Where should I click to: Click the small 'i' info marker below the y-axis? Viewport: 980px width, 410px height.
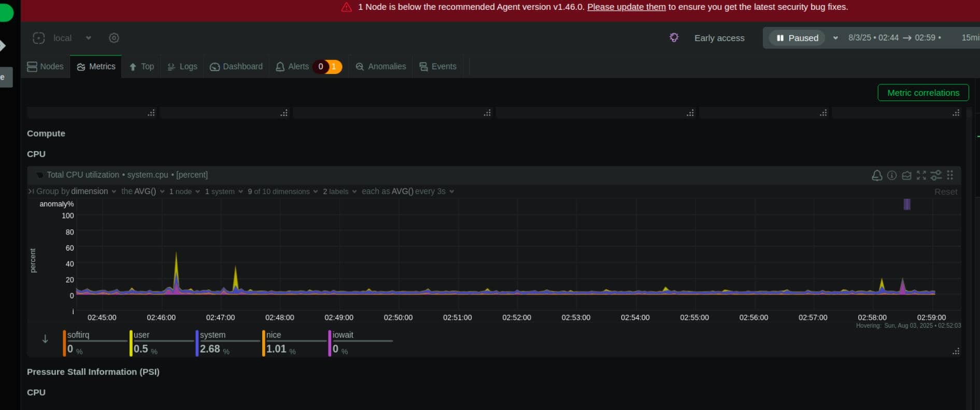pyautogui.click(x=73, y=311)
